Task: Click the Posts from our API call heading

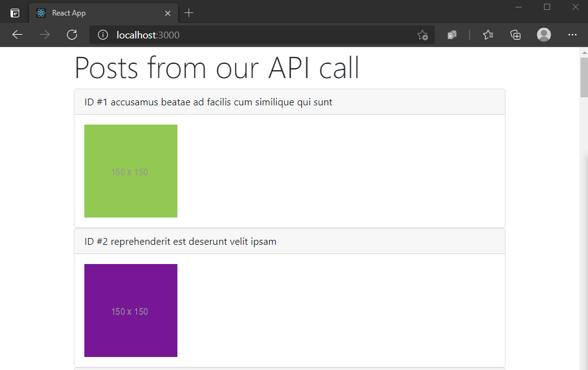Action: tap(216, 68)
